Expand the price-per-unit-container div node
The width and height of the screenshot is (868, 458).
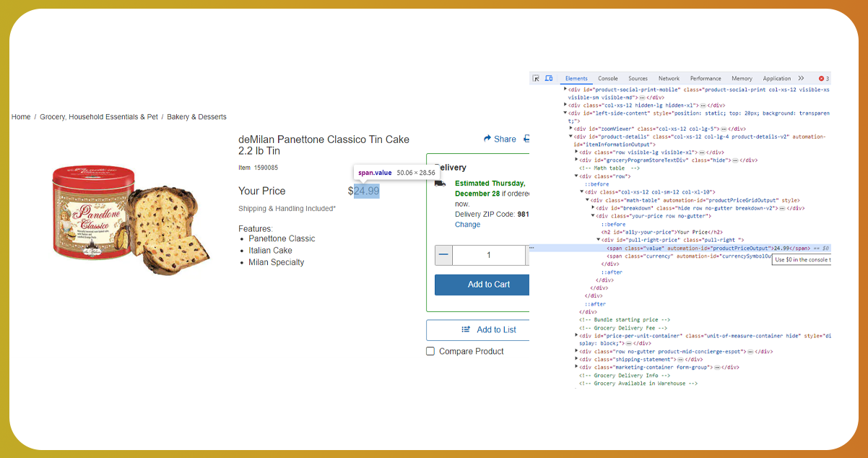click(x=576, y=336)
